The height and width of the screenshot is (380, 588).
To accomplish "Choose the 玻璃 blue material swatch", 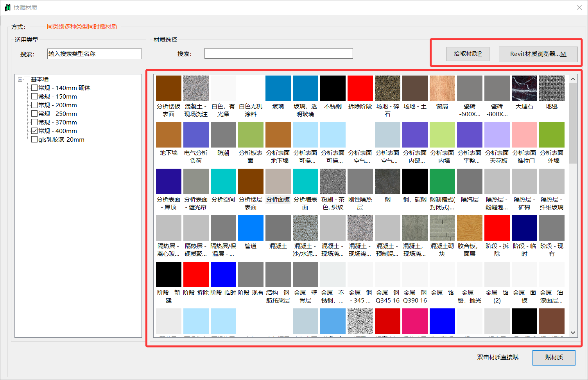I will [x=278, y=88].
